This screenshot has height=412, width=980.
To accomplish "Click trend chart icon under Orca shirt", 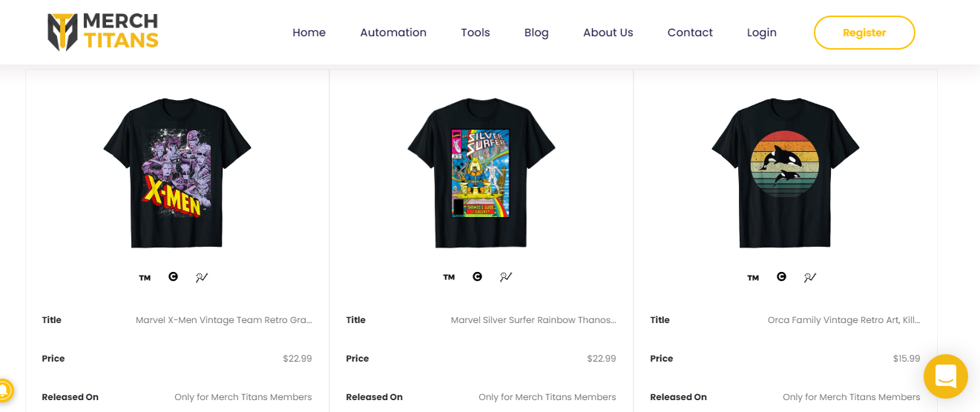I will tap(810, 277).
